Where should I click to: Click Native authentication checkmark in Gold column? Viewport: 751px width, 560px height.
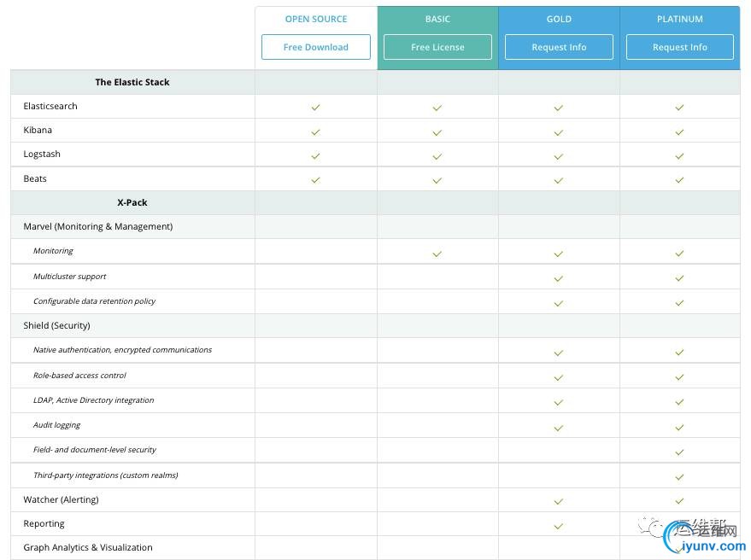(x=559, y=353)
